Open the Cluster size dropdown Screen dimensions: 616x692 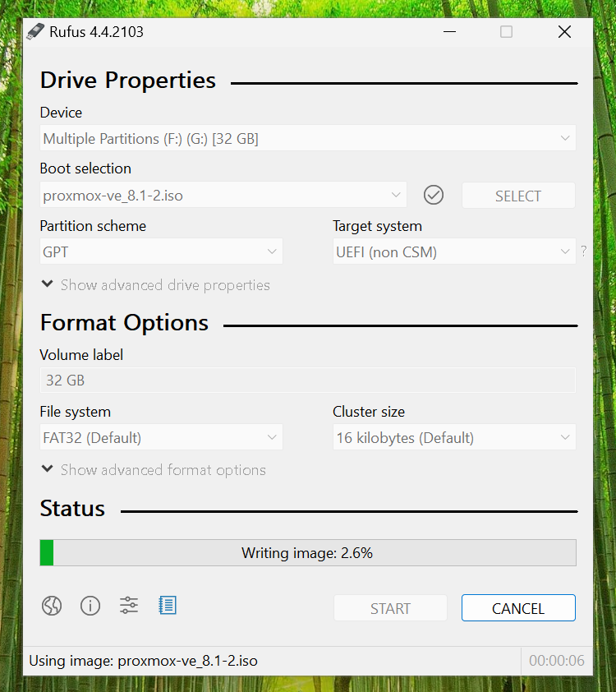(x=454, y=437)
